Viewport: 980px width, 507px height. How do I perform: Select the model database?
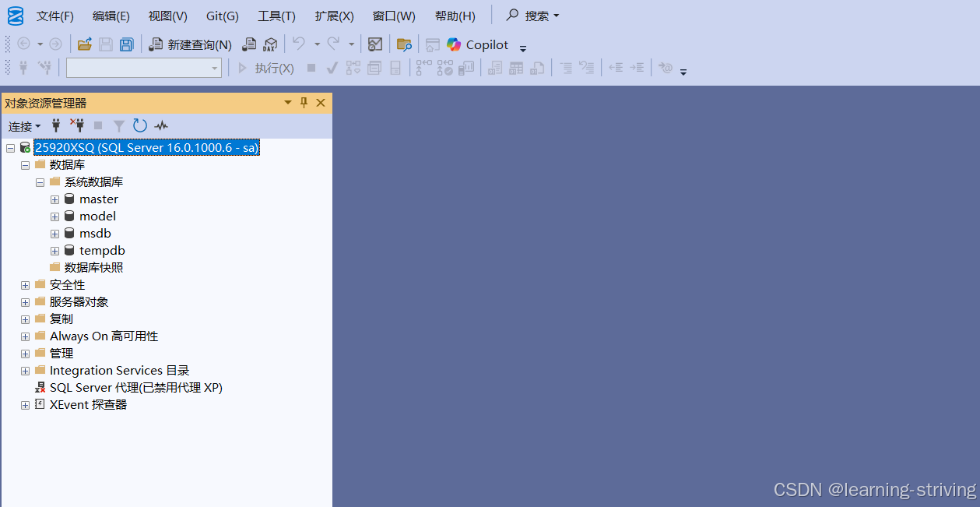98,217
